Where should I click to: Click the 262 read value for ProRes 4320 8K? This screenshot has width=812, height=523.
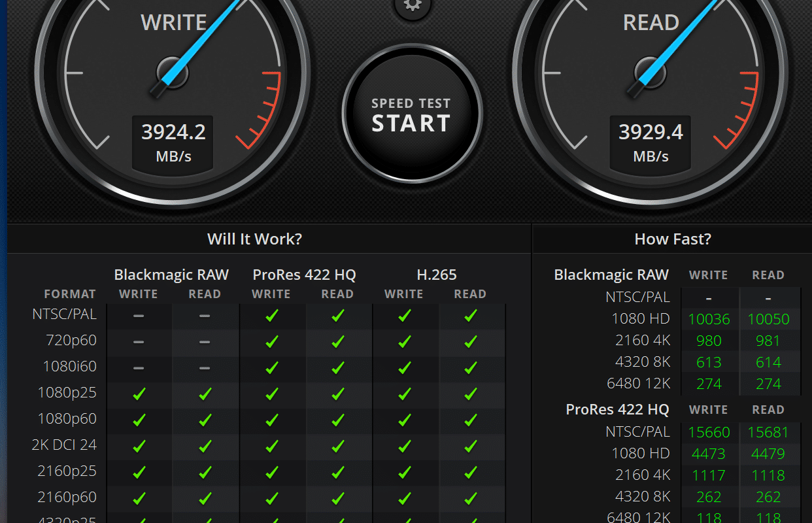(x=768, y=497)
